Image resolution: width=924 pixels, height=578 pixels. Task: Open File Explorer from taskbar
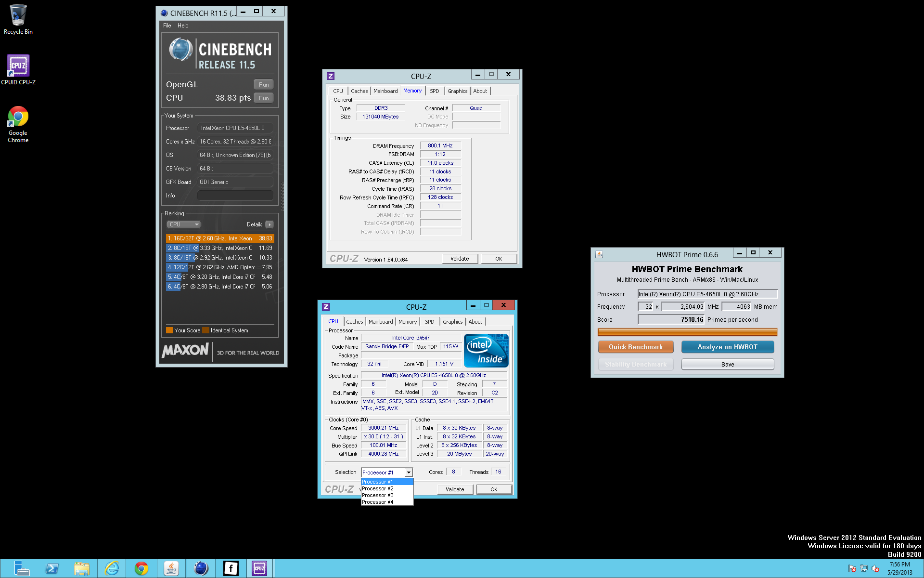point(82,568)
